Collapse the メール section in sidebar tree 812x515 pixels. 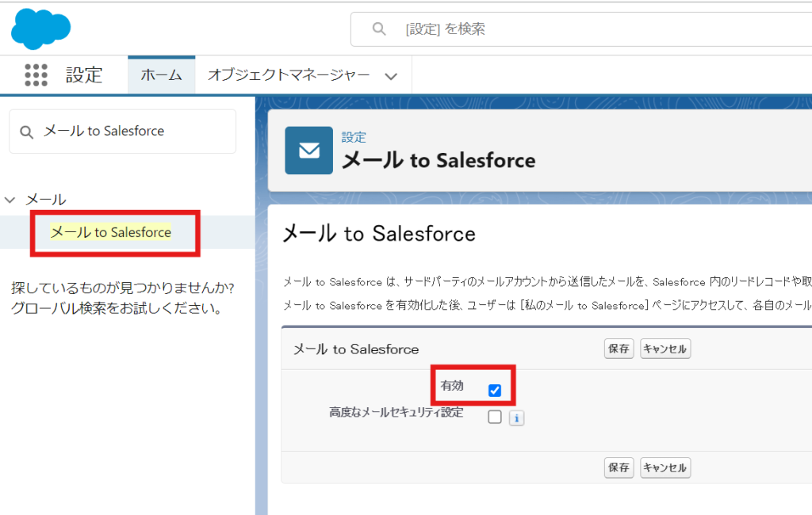coord(10,200)
